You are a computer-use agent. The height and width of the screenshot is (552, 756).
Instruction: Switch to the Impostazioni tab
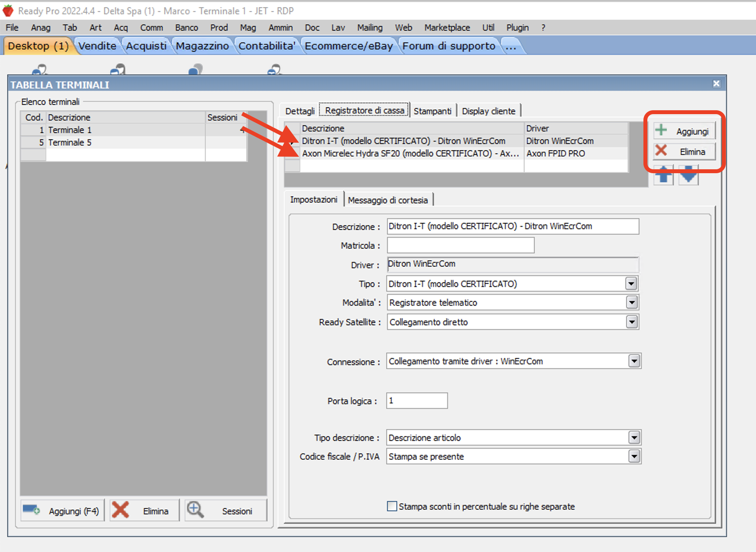pyautogui.click(x=314, y=199)
